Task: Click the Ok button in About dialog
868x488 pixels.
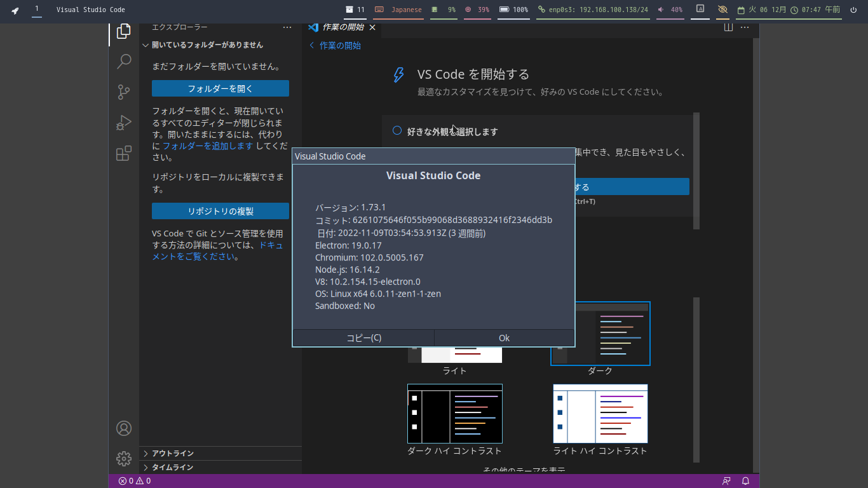Action: (505, 338)
